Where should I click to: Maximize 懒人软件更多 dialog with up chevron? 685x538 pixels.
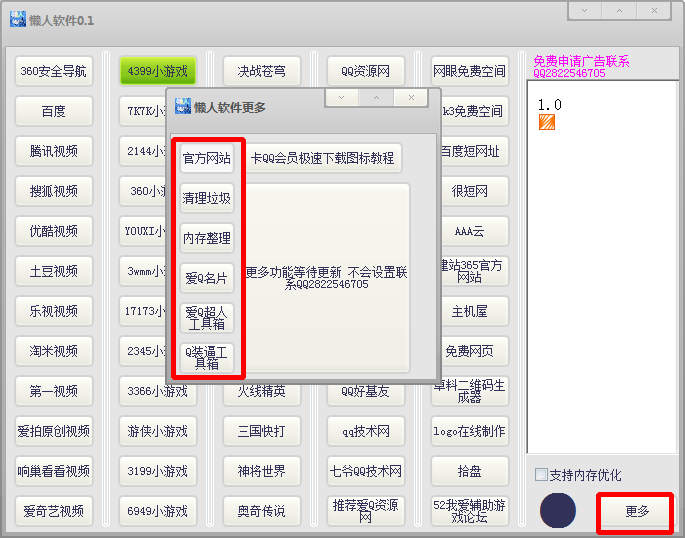pos(376,98)
